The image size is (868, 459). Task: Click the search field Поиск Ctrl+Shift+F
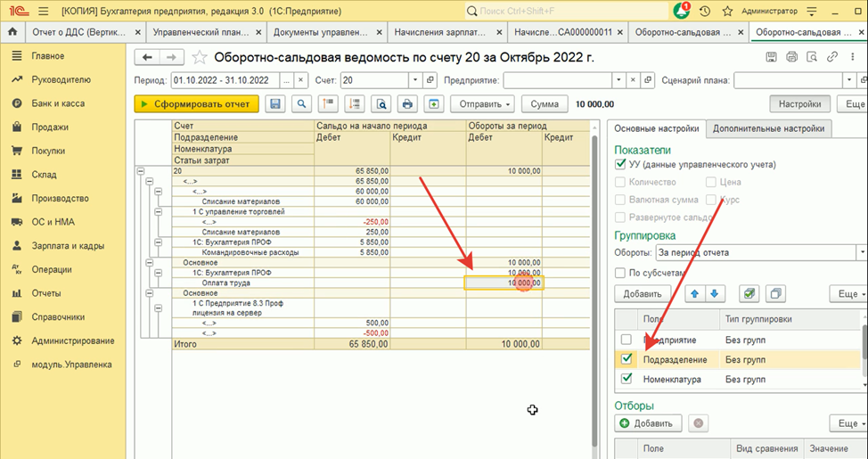point(566,11)
